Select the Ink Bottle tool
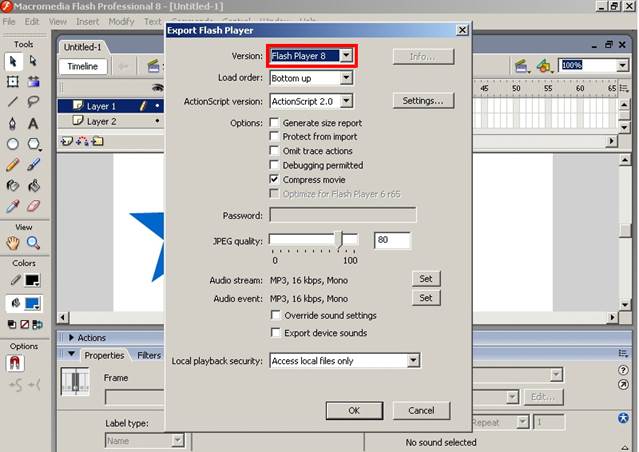Viewport: 639px width, 452px height. coord(13,185)
